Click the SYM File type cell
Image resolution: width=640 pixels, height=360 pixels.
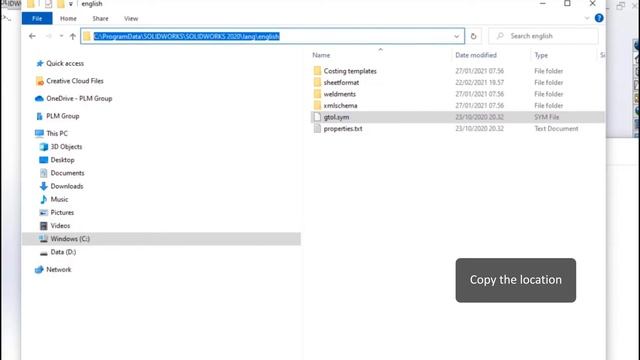(x=547, y=117)
